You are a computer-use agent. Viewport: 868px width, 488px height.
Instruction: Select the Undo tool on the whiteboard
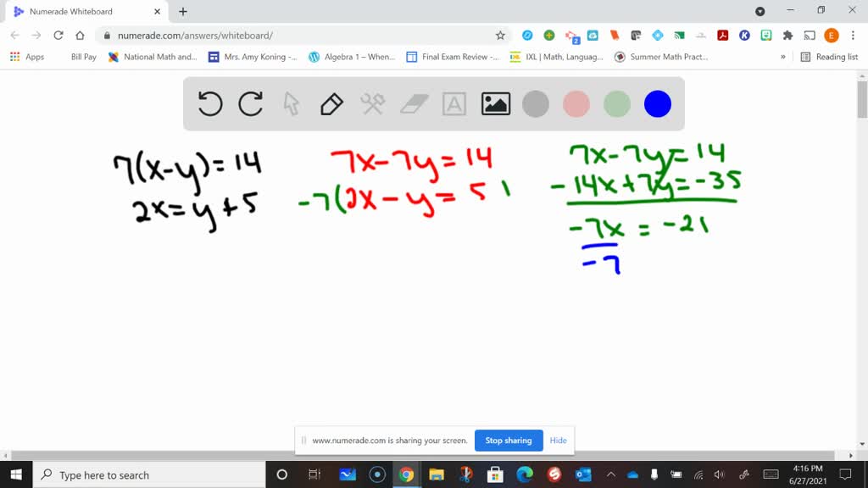209,103
